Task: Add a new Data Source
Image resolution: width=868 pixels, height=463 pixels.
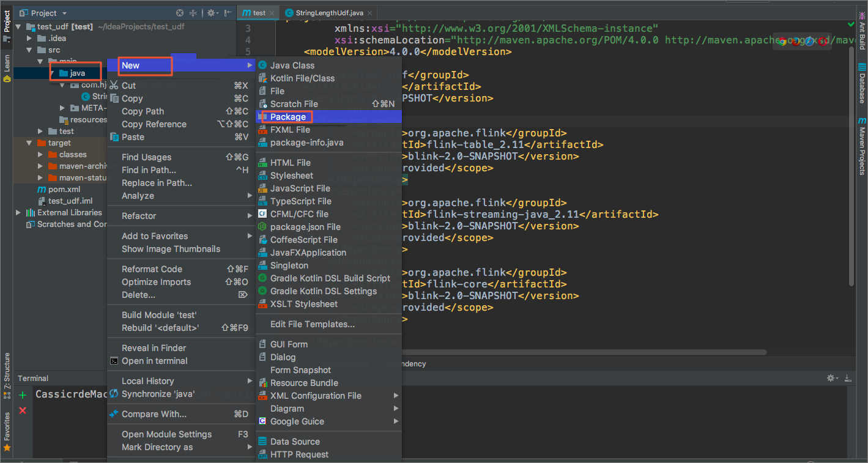Action: tap(328, 442)
